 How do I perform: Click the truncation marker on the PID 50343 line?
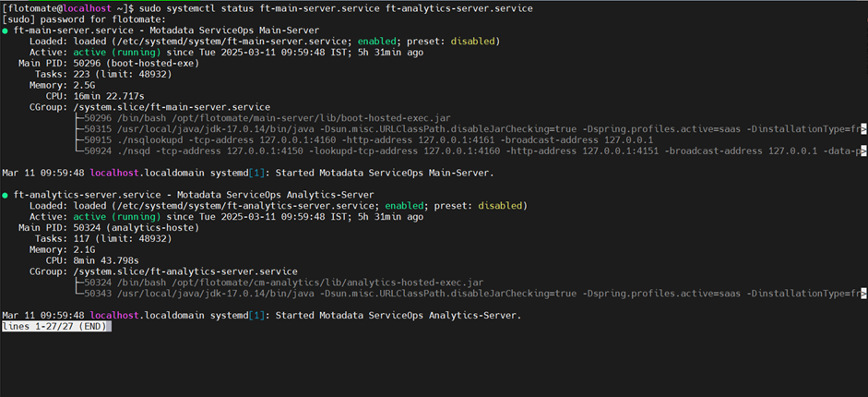click(x=863, y=294)
